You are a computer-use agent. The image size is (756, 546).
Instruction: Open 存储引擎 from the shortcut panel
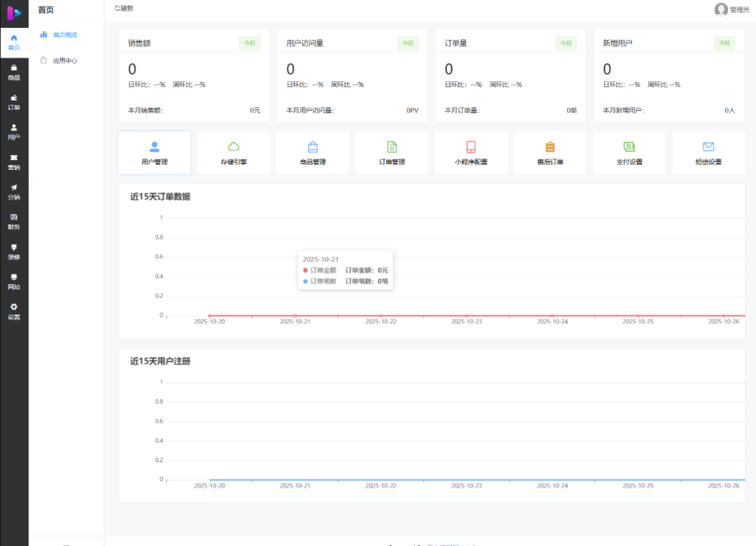[233, 153]
